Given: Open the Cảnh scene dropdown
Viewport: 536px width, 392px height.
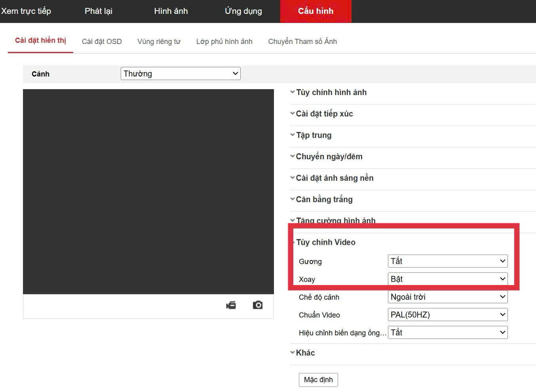Looking at the screenshot, I should (x=181, y=74).
